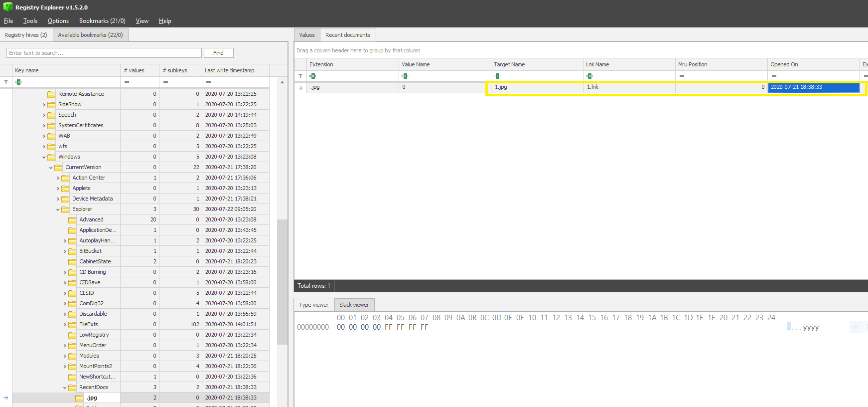
Task: Click the Target Name column filter type icon
Action: (x=497, y=76)
